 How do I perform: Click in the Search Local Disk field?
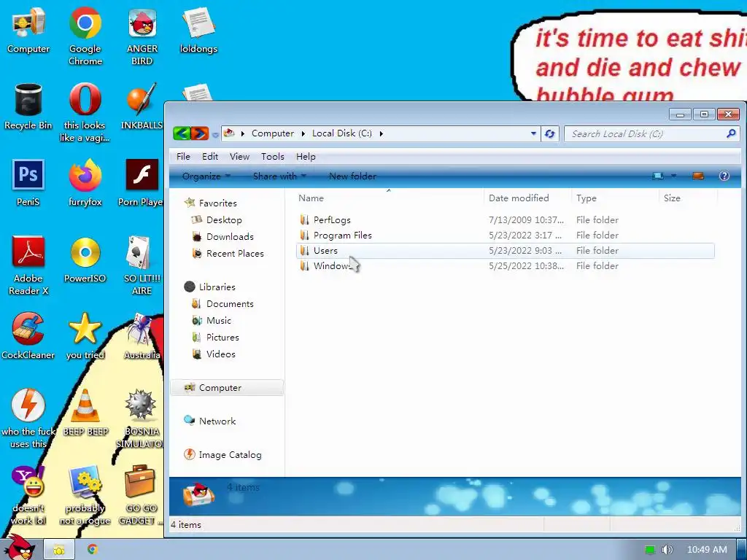coord(643,134)
